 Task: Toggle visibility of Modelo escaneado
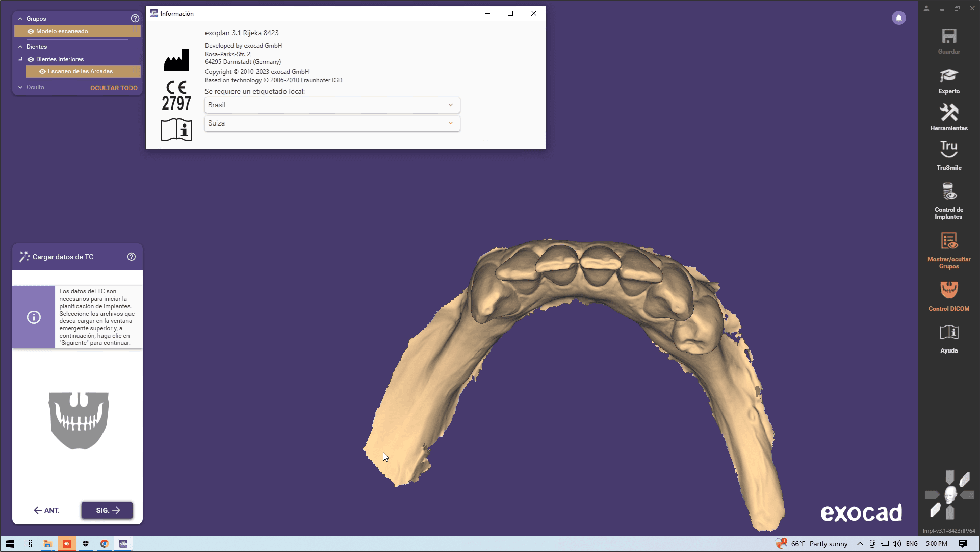pos(31,32)
